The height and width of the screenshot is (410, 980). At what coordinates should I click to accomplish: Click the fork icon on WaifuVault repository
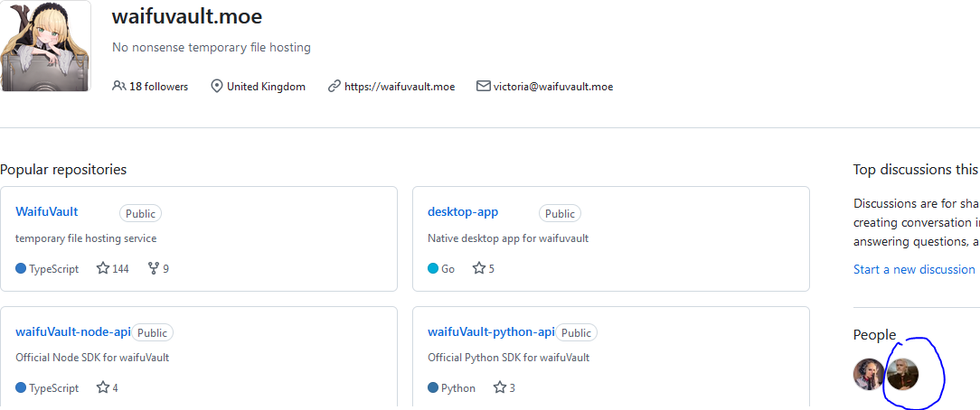pyautogui.click(x=153, y=268)
